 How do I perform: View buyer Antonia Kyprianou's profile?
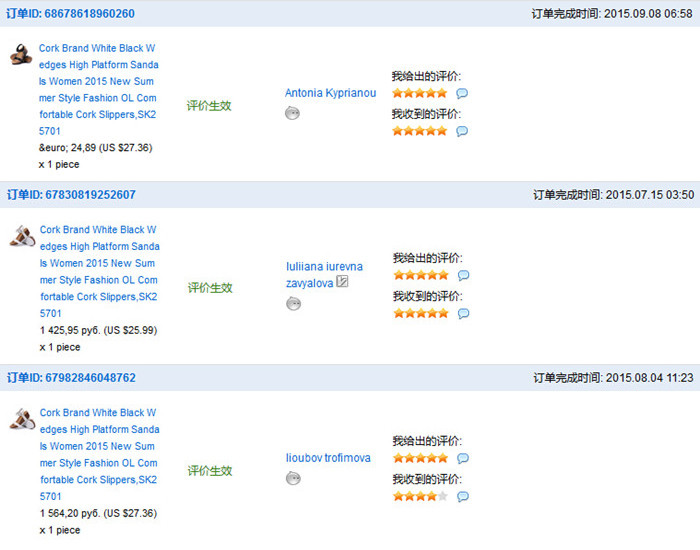click(330, 93)
